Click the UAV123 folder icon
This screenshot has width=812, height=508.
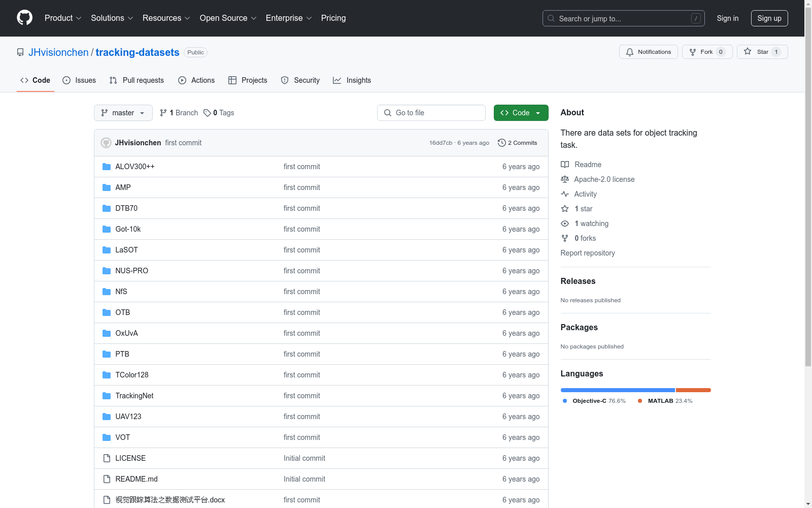pos(107,417)
